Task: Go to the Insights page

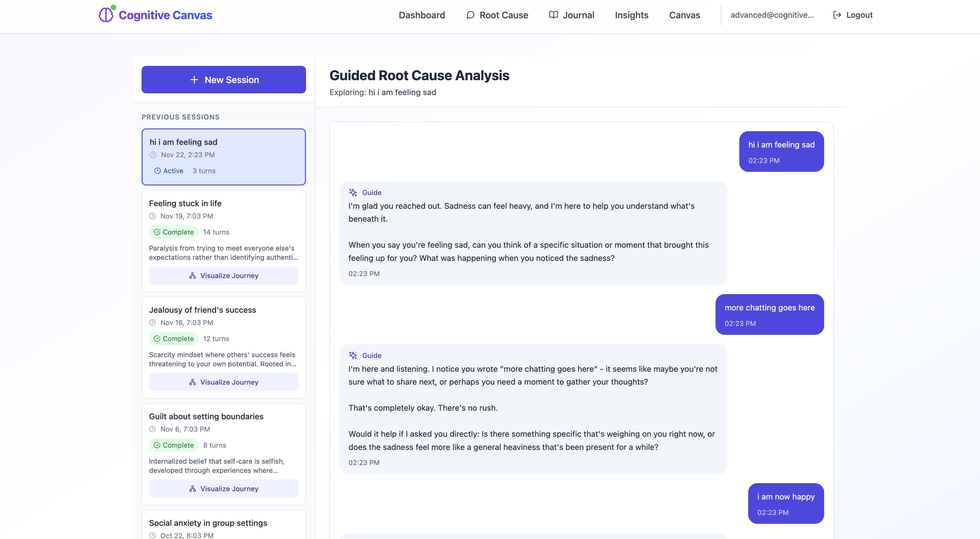Action: point(631,15)
